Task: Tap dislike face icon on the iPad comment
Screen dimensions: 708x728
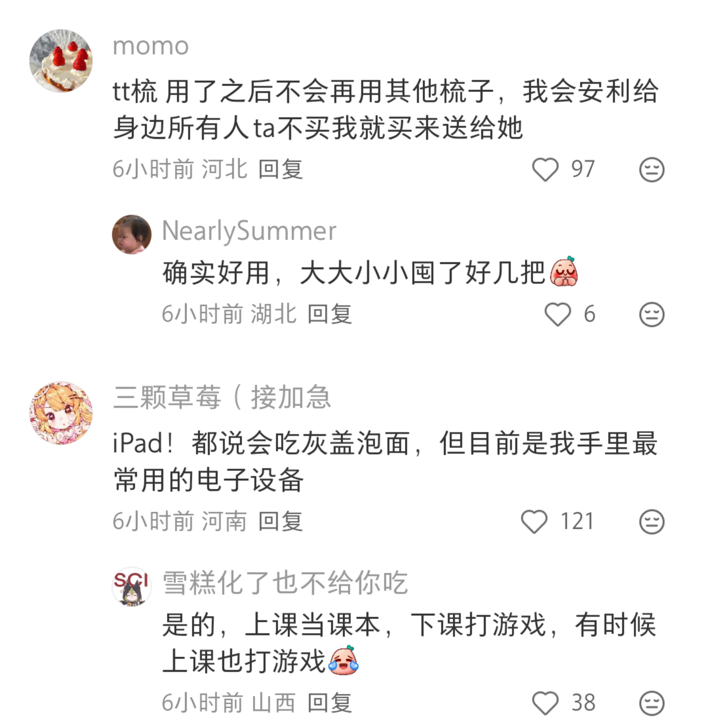Action: pyautogui.click(x=652, y=522)
